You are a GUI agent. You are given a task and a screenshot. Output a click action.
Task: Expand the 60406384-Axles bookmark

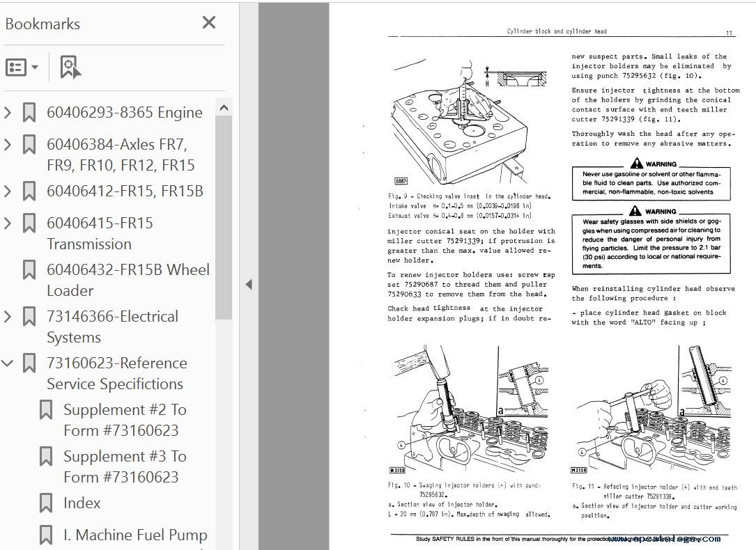pyautogui.click(x=7, y=145)
